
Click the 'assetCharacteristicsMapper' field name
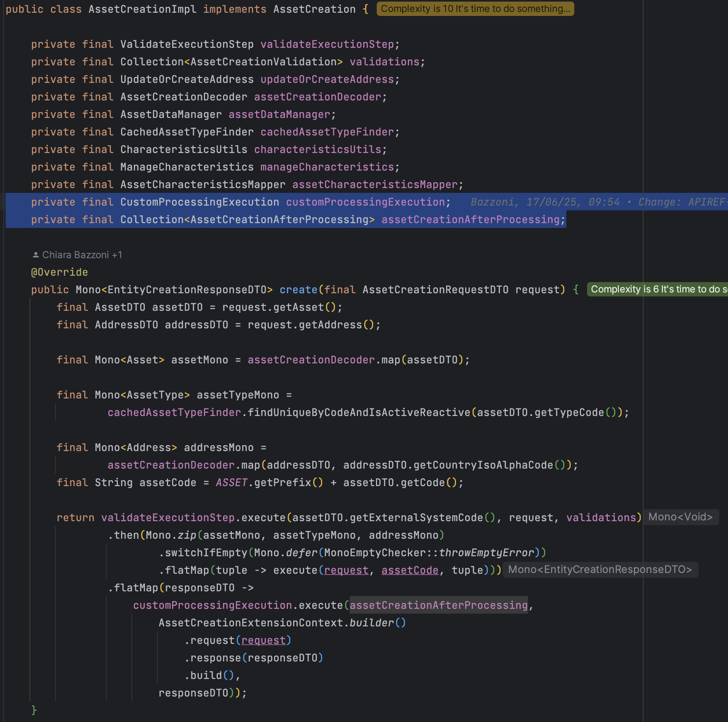375,184
